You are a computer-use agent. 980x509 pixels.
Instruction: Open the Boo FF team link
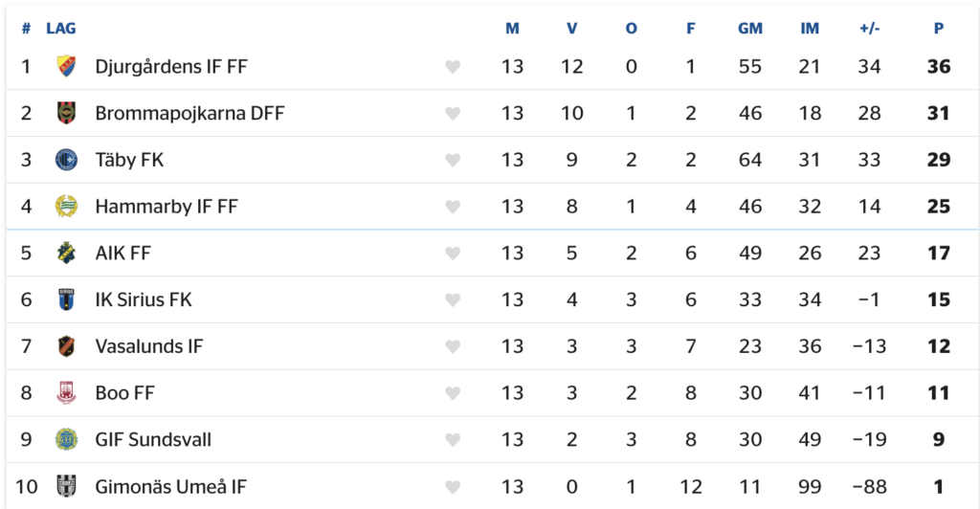[124, 393]
